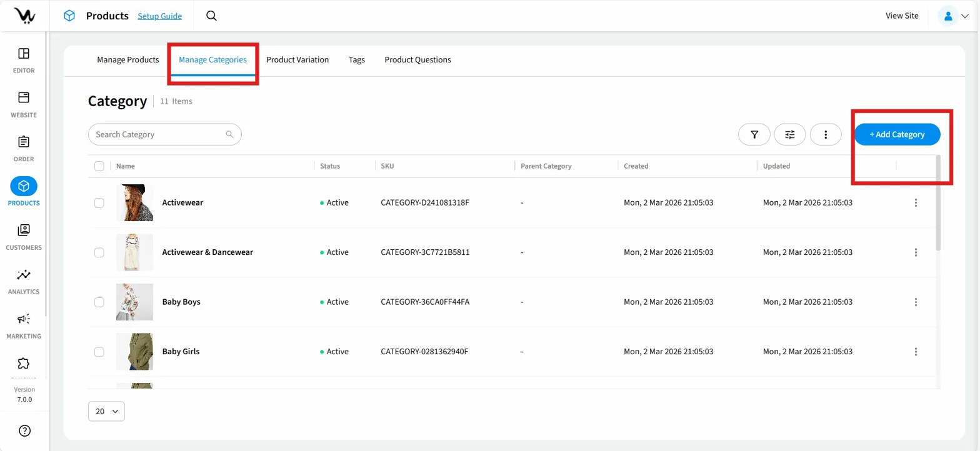Open column settings sliders icon
980x451 pixels.
pos(790,134)
